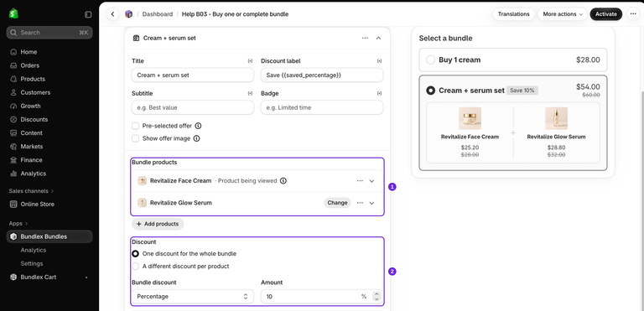Viewport: 644px width, 311px height.
Task: Open Revitalize Glow Serum three-dot menu
Action: coord(360,203)
